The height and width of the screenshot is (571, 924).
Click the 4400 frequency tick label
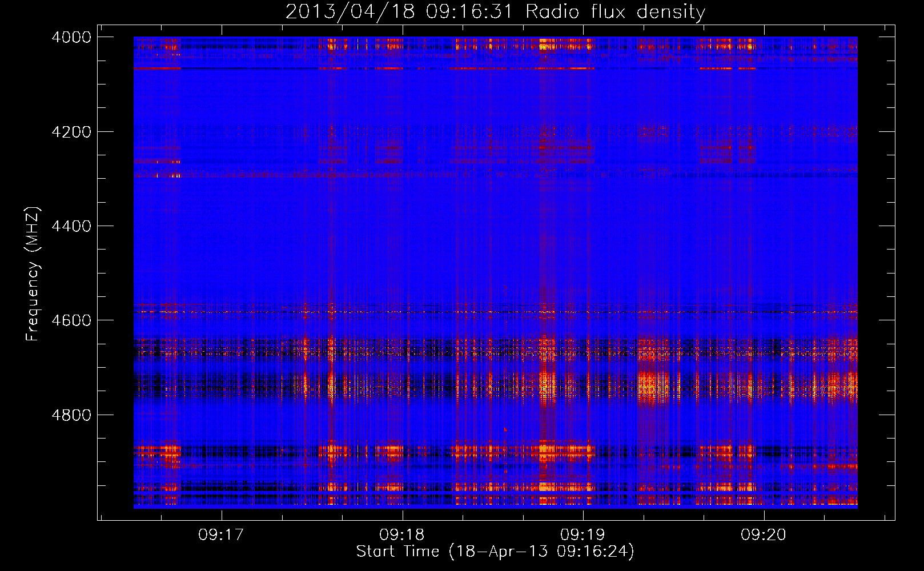tap(71, 226)
